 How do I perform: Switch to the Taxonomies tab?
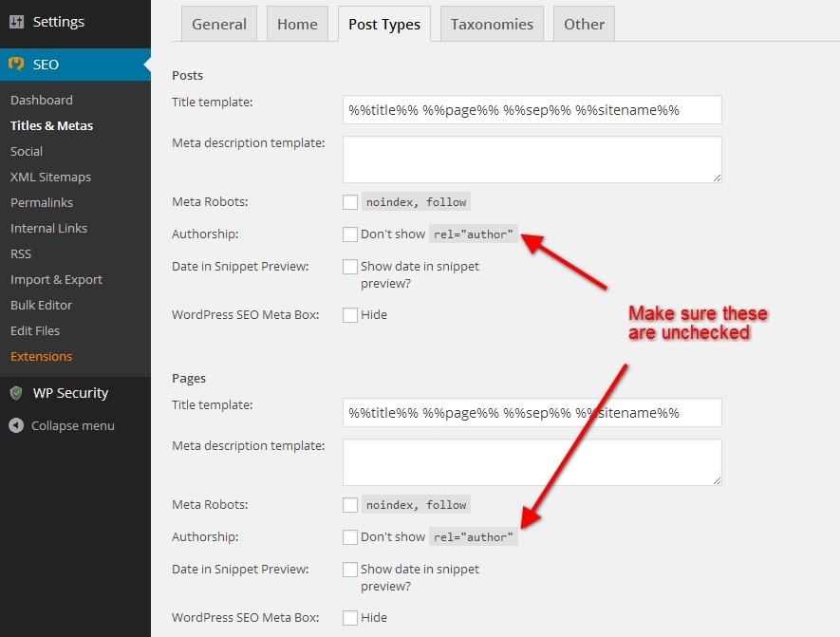coord(491,24)
